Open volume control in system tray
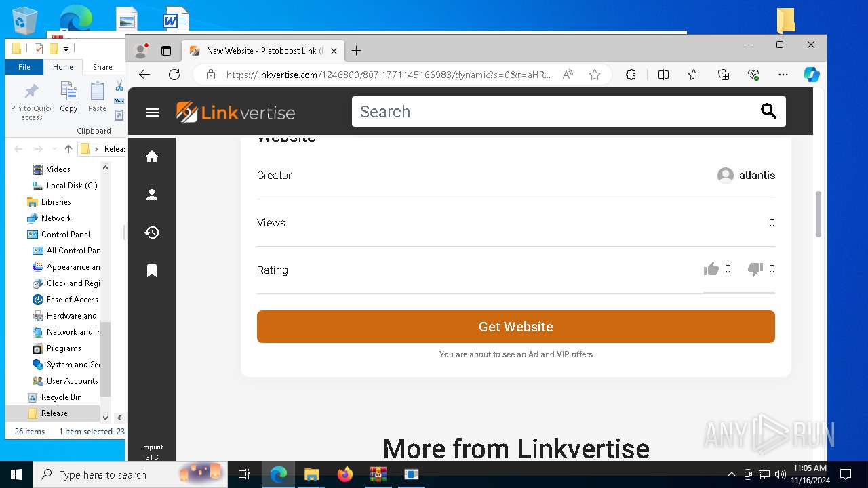The image size is (868, 488). 780,474
